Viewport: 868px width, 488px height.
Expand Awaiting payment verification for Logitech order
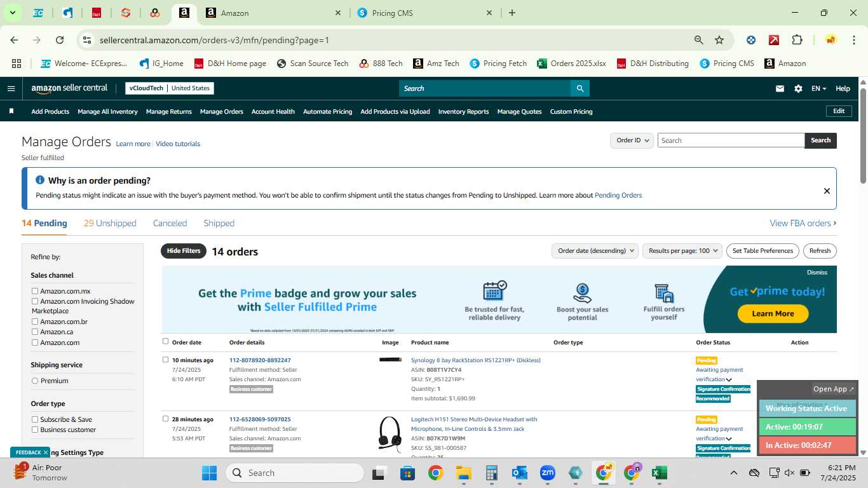pos(729,439)
